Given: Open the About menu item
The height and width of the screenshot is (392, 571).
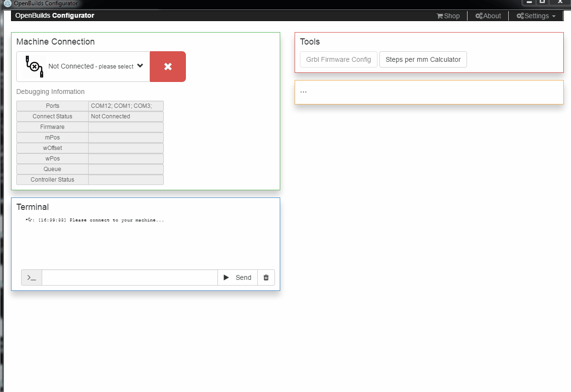Looking at the screenshot, I should pyautogui.click(x=488, y=15).
